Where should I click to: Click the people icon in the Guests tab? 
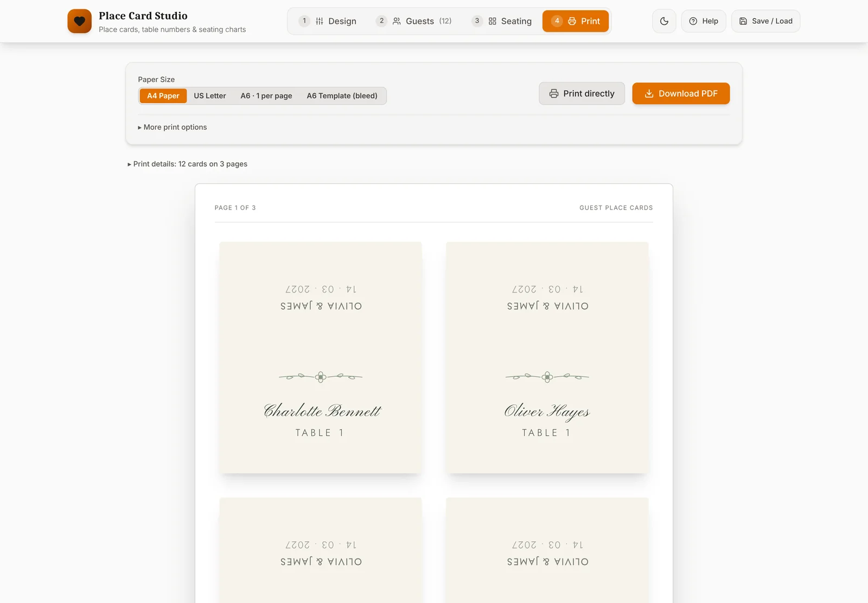397,21
